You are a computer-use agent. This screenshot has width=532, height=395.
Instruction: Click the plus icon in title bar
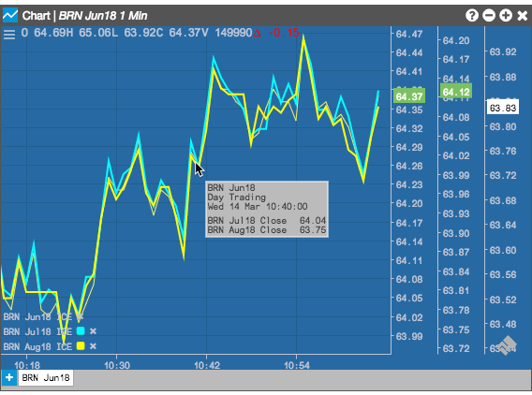[506, 15]
